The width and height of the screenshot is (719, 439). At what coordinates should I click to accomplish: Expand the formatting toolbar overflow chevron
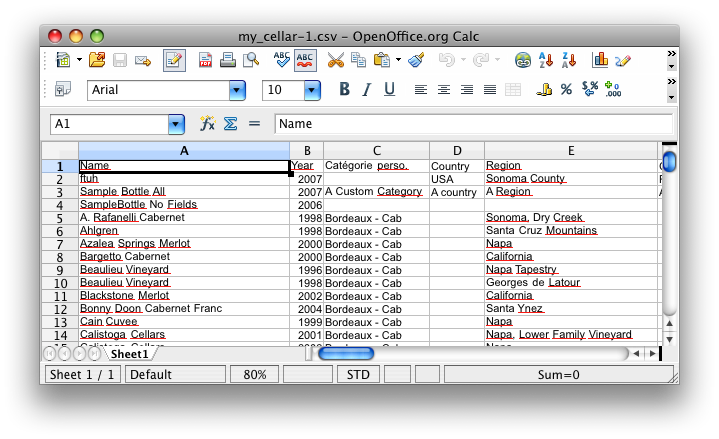tap(671, 82)
